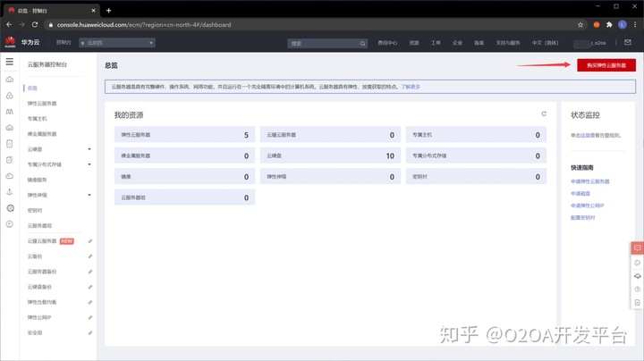Select 弹性云服务器 in the sidebar
Viewport: 644px width, 361px height.
point(42,104)
